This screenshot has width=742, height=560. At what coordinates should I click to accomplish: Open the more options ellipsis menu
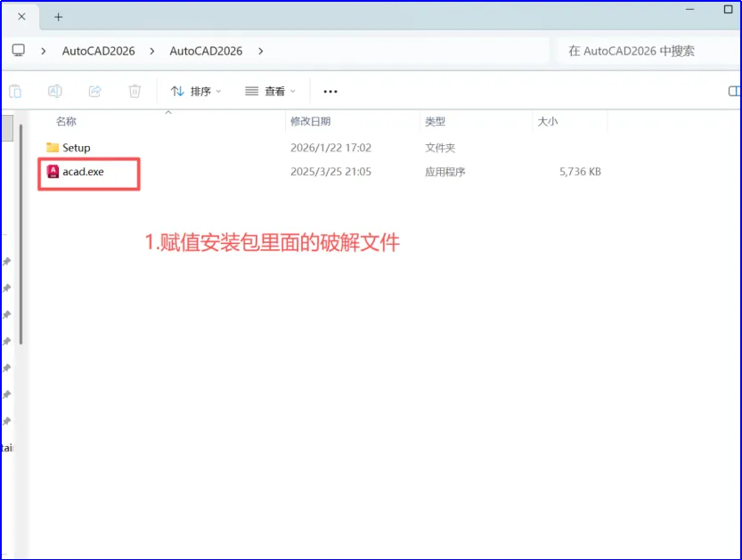330,92
